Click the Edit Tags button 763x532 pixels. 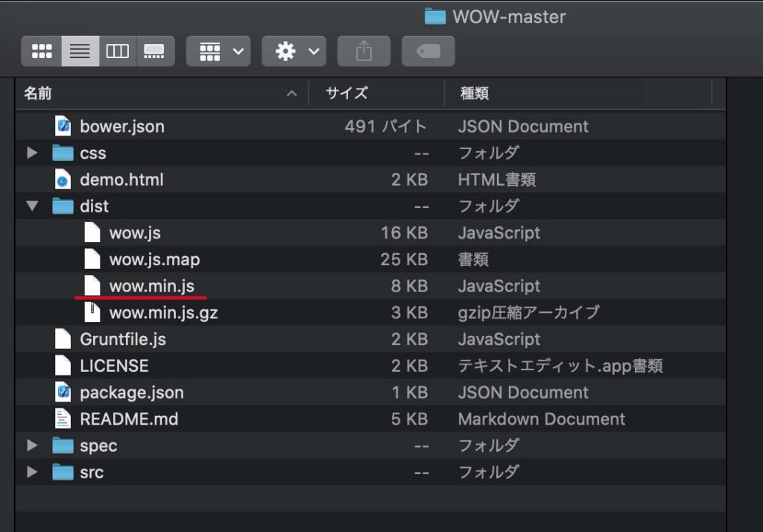click(x=428, y=51)
